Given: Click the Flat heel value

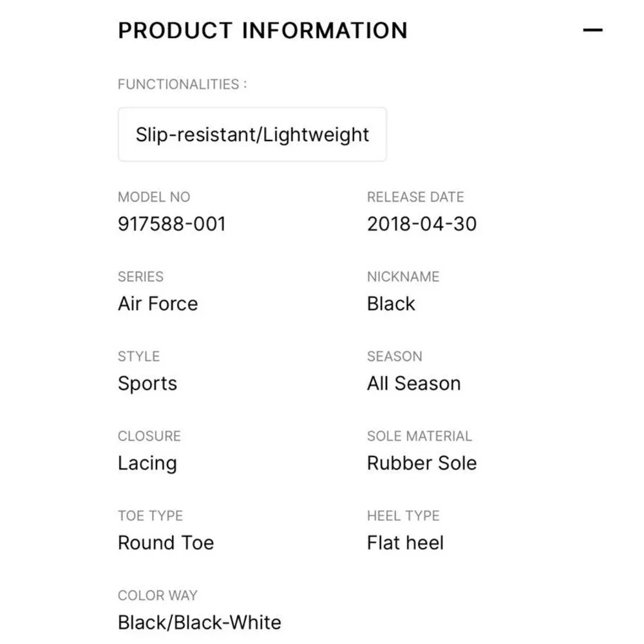Looking at the screenshot, I should point(405,542).
